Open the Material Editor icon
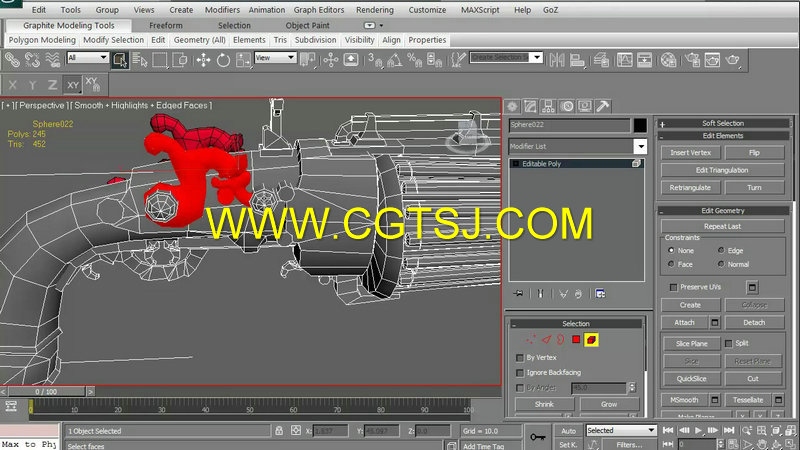Image resolution: width=800 pixels, height=450 pixels. [x=668, y=60]
